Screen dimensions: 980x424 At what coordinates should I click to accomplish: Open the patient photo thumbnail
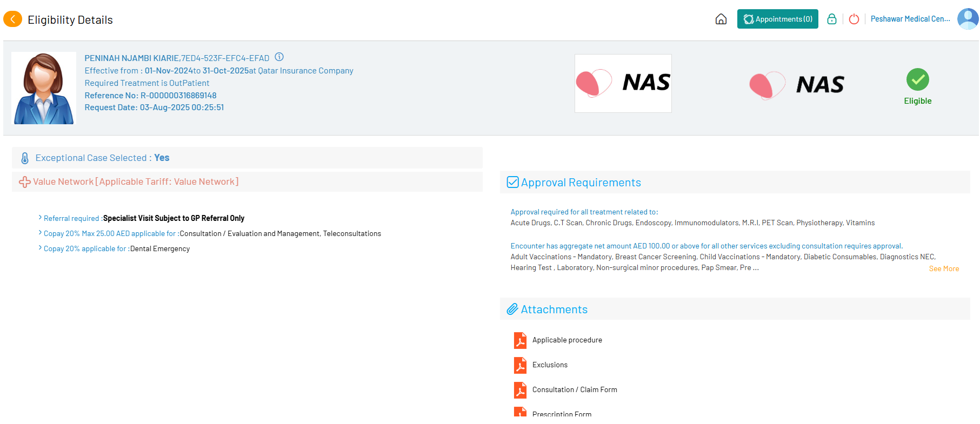(44, 88)
